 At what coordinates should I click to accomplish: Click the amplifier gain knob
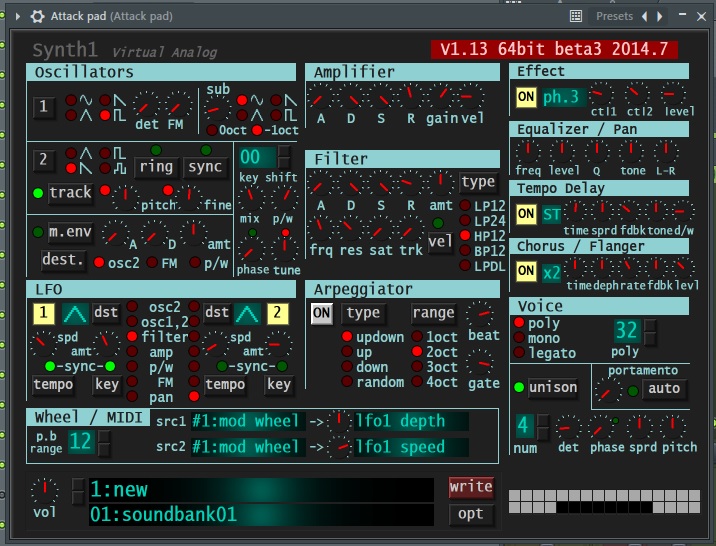pyautogui.click(x=441, y=96)
